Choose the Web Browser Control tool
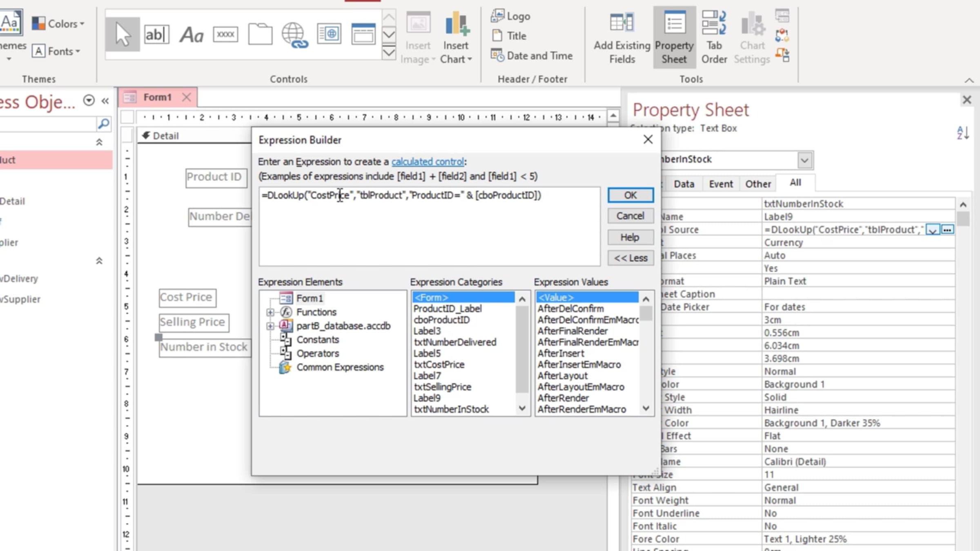The width and height of the screenshot is (980, 551). (x=329, y=34)
